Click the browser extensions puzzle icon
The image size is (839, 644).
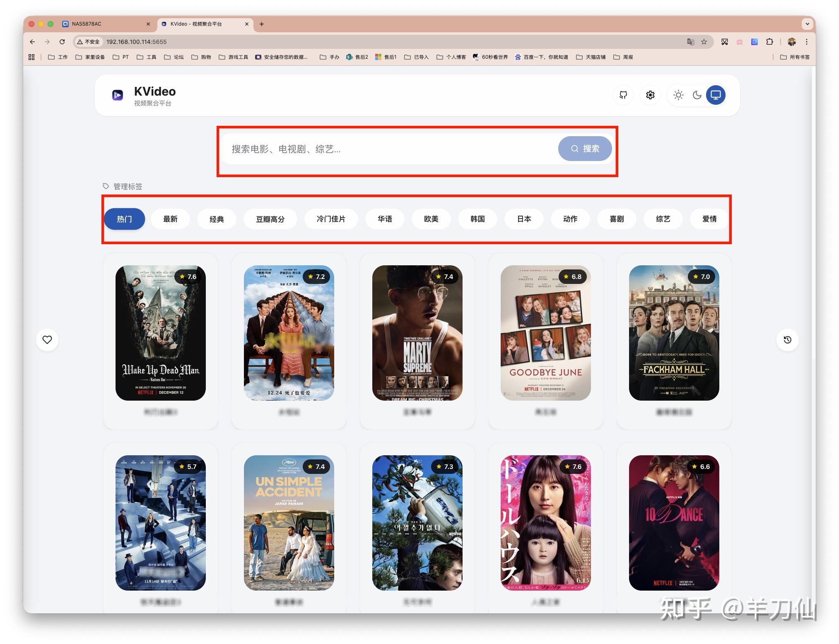coord(770,42)
